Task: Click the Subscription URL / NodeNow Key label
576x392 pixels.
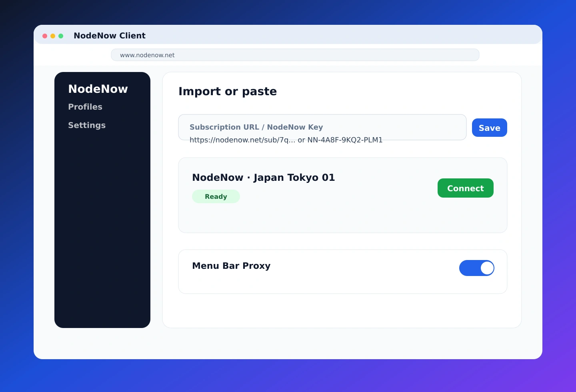Action: (256, 127)
